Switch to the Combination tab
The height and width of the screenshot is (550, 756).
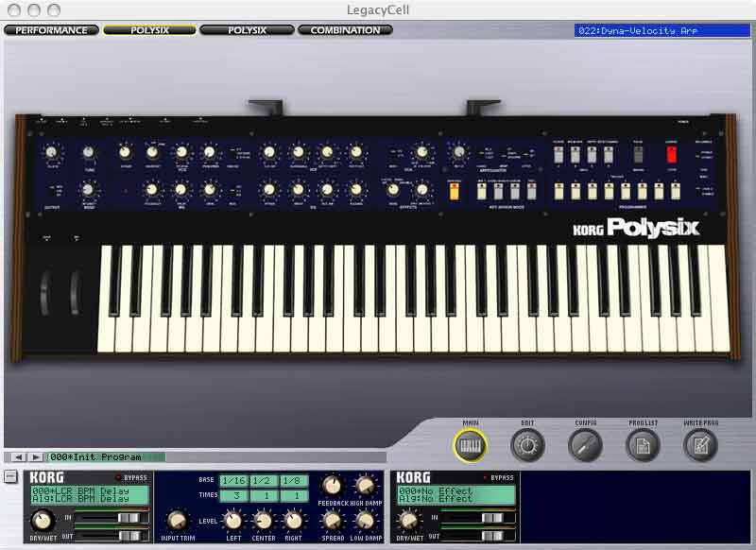point(345,30)
